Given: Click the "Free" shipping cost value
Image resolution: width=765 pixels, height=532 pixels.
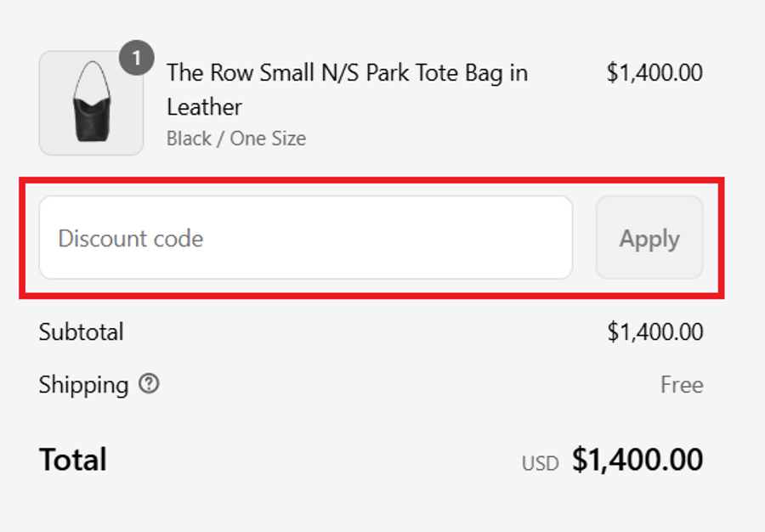Looking at the screenshot, I should [682, 385].
